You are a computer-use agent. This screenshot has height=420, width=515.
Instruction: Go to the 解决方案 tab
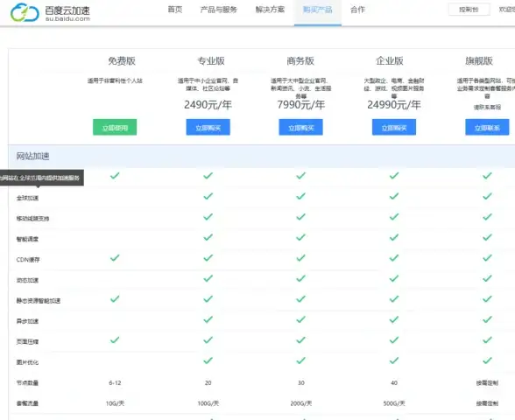(270, 10)
